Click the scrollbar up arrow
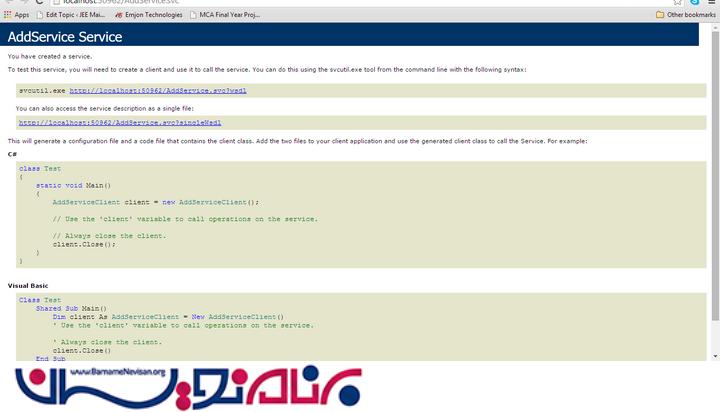 click(x=715, y=29)
